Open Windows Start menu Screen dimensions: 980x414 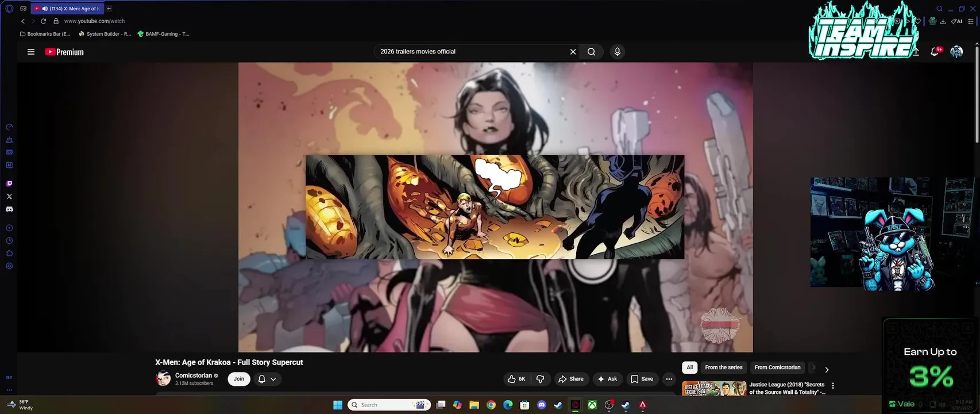point(338,405)
